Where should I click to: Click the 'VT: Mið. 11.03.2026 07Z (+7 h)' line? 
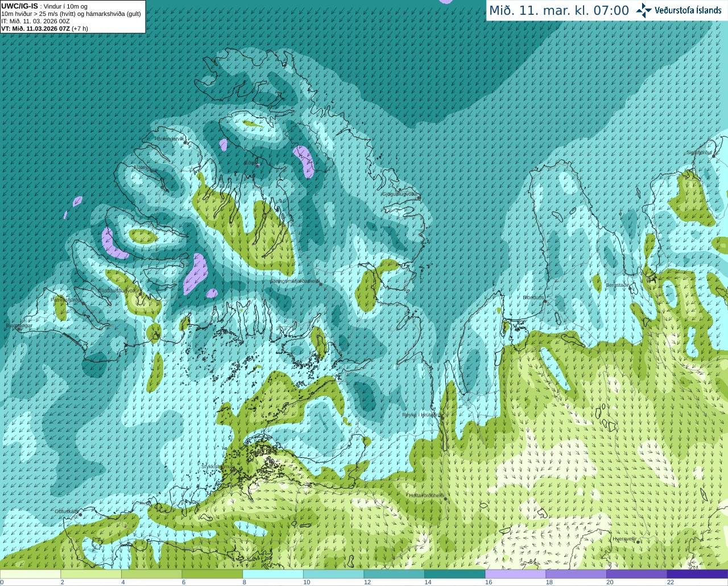(x=44, y=28)
